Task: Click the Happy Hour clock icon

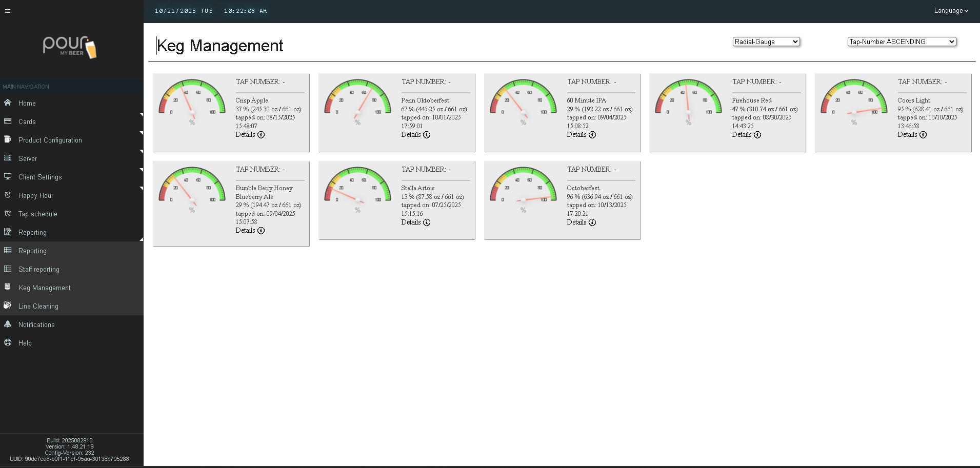Action: pyautogui.click(x=8, y=195)
